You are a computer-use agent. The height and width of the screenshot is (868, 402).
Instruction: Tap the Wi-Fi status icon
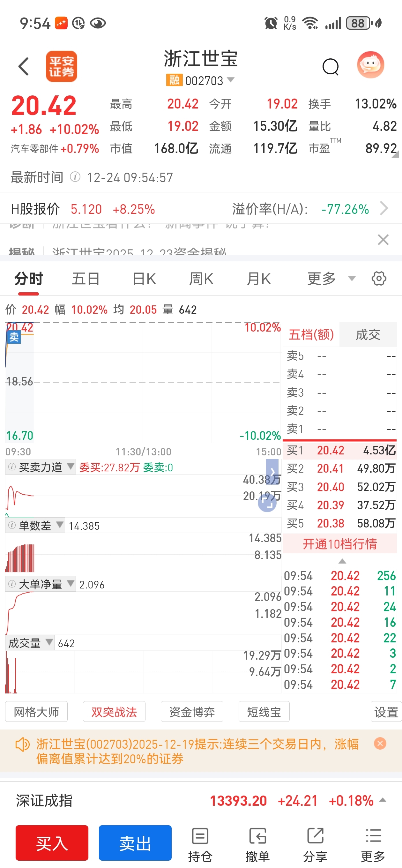click(x=310, y=23)
